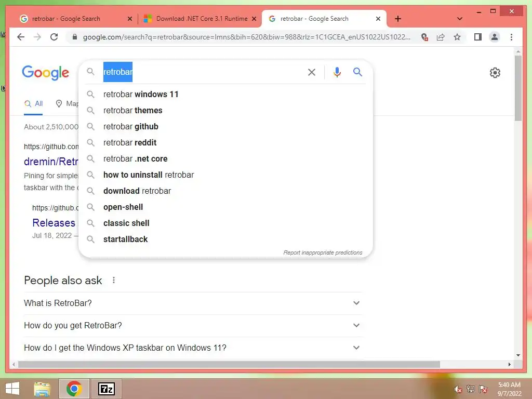Click the scroll right arrow of the horizontal scrollbar
This screenshot has height=399, width=532.
[x=509, y=364]
